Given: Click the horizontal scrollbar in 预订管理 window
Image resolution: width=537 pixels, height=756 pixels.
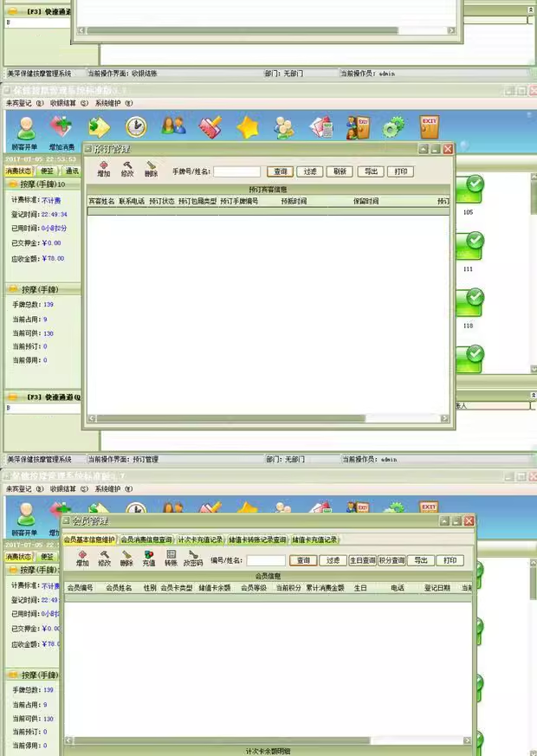Looking at the screenshot, I should coord(268,418).
